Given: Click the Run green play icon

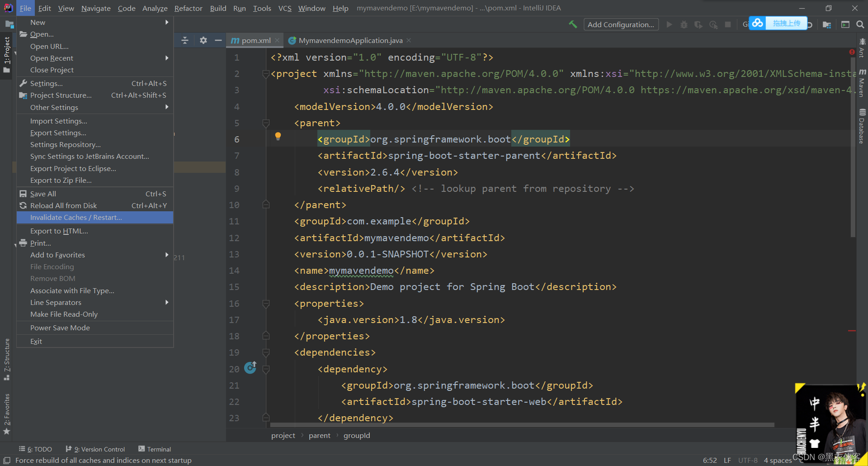Looking at the screenshot, I should point(670,24).
